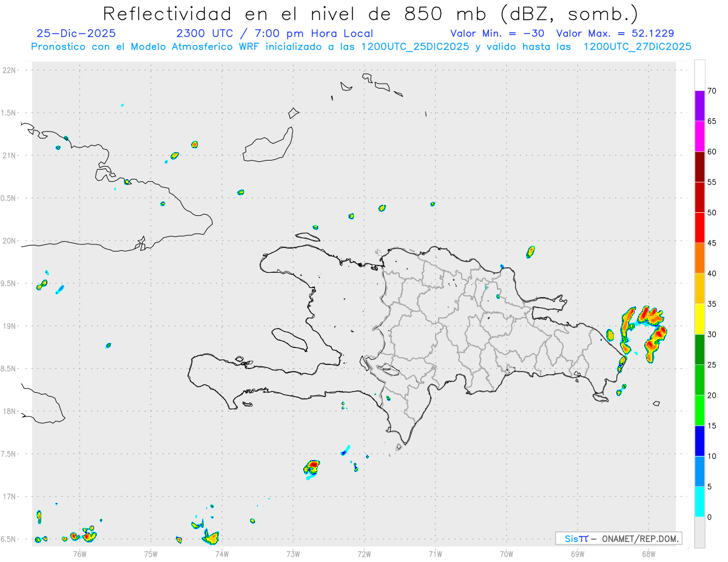Click the 'Valor Min. = -30' text

tap(499, 34)
